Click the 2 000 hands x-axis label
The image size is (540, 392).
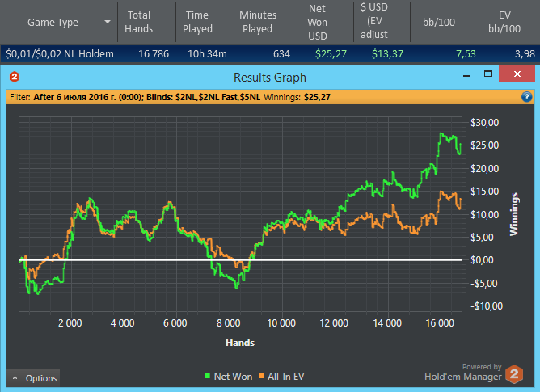tap(70, 323)
